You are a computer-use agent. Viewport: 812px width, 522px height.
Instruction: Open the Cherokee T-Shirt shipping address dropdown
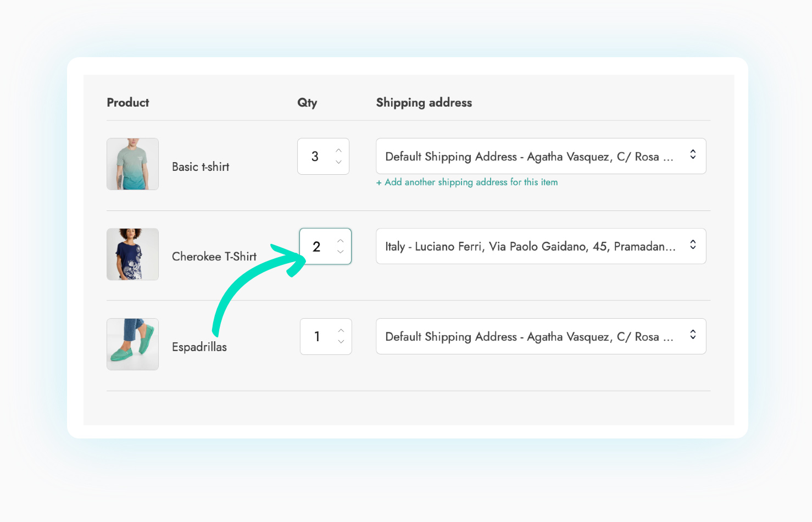point(541,246)
